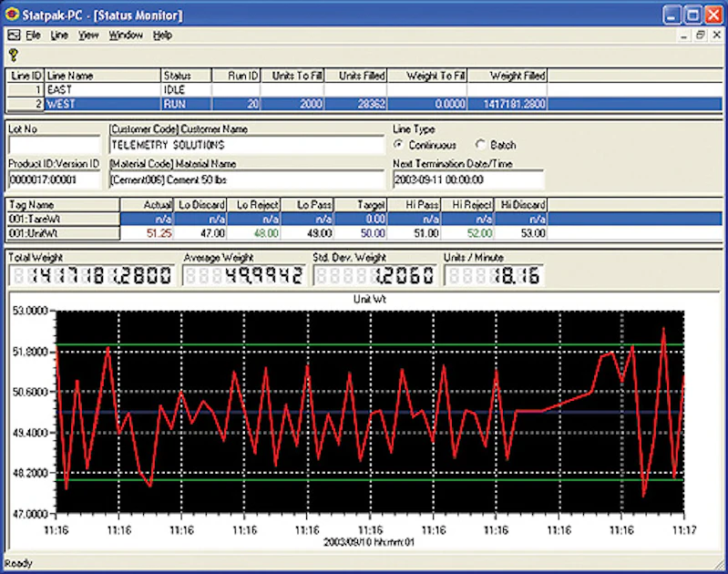
Task: Click the Target column header
Action: (360, 205)
